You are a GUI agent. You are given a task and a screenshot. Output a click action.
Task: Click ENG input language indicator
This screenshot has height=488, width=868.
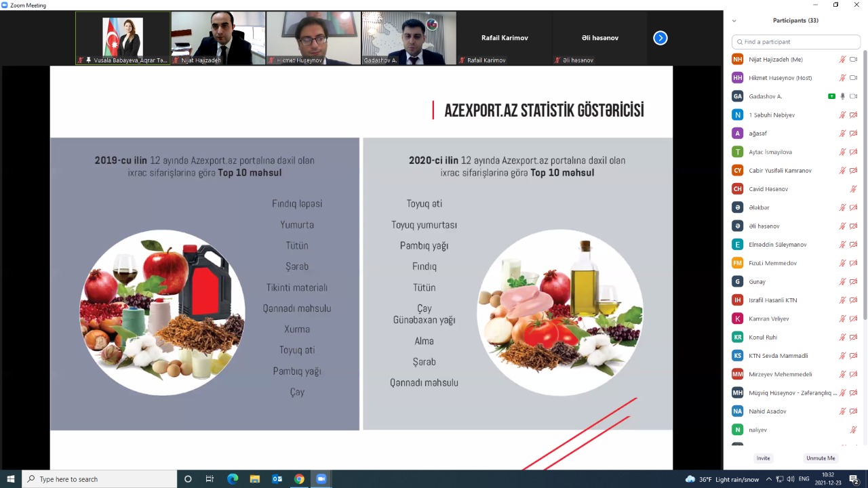pyautogui.click(x=803, y=479)
